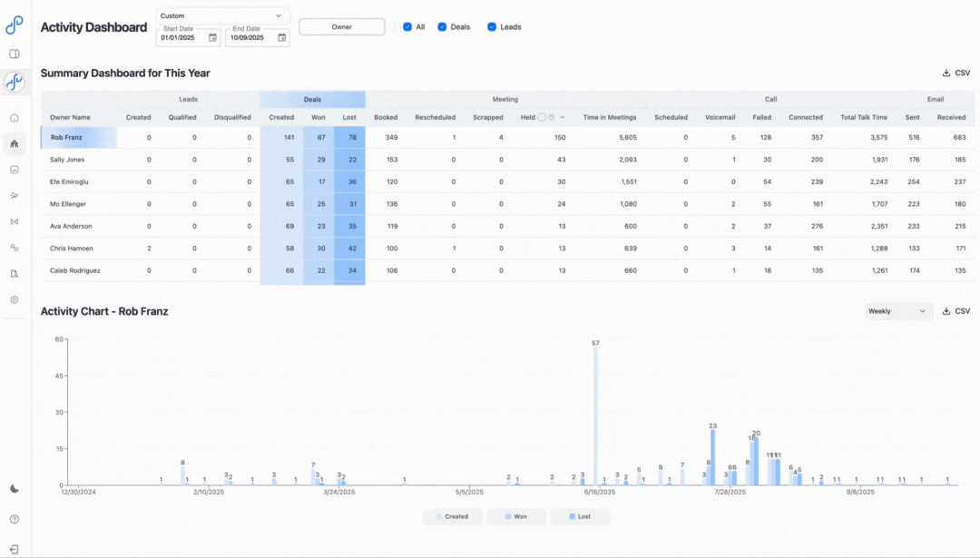
Task: Open the Start Date calendar picker icon
Action: pyautogui.click(x=212, y=37)
